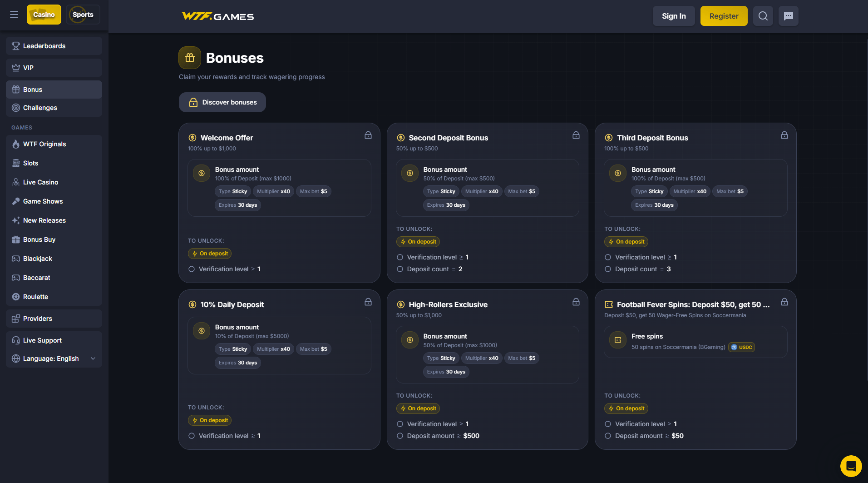Open the Challenges menu item
The height and width of the screenshot is (483, 868).
[x=54, y=108]
